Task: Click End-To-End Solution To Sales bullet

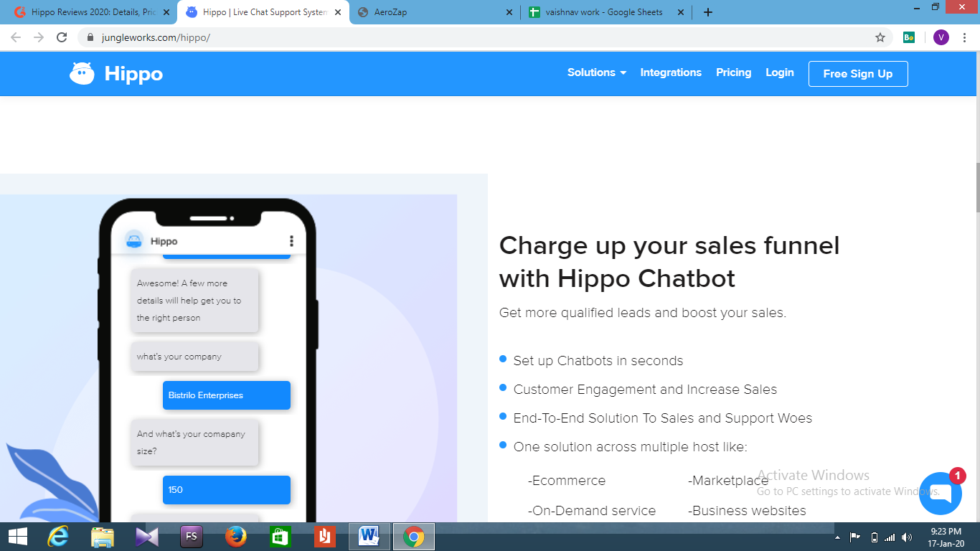Action: [663, 418]
